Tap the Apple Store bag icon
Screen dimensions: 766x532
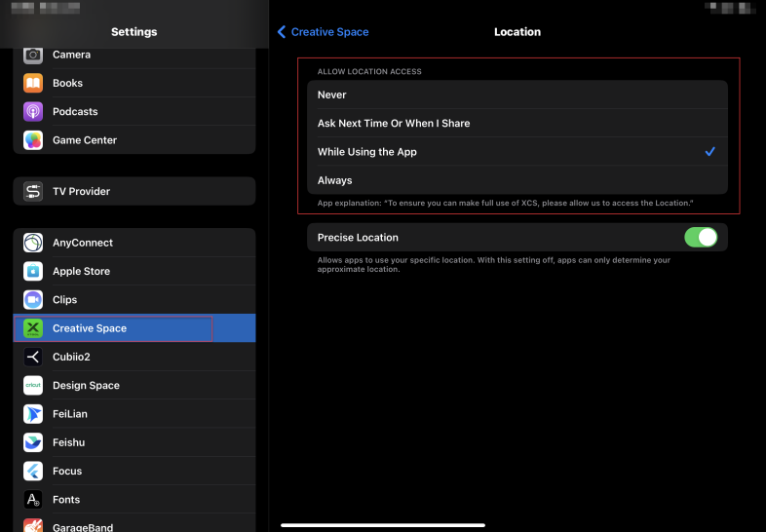[33, 271]
